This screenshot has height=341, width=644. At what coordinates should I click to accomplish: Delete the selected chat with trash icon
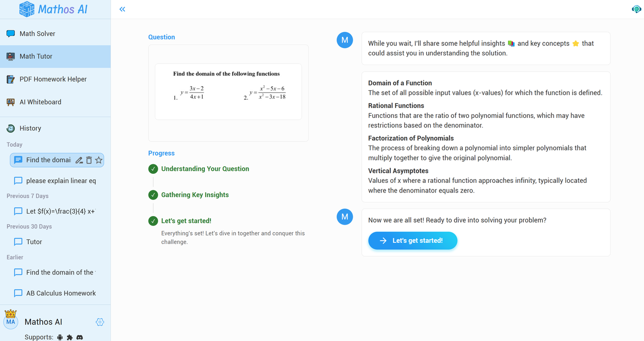coord(89,160)
